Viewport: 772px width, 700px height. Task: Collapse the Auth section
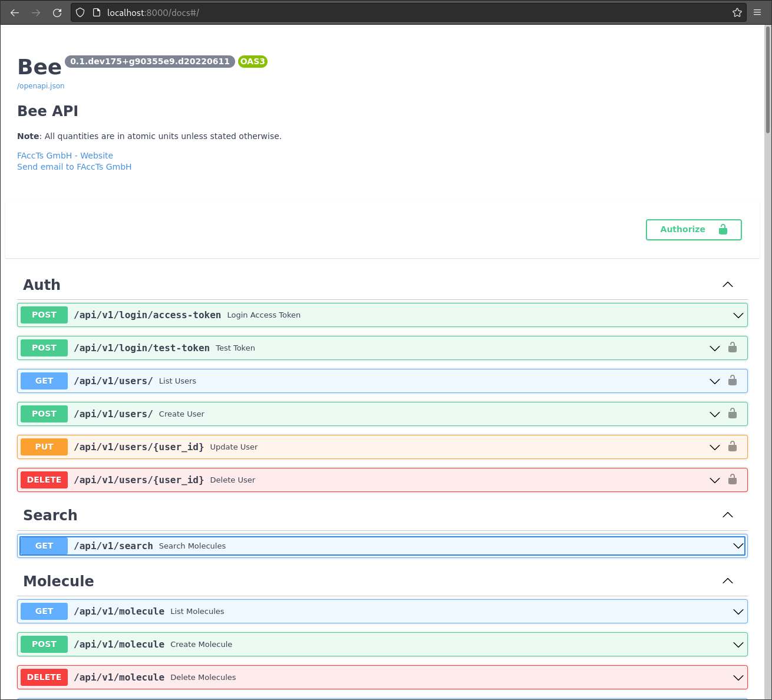point(727,284)
